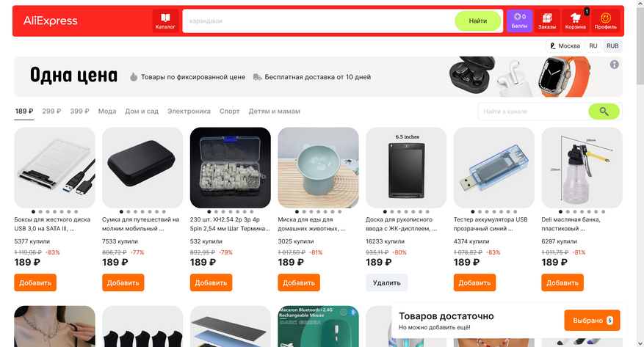
Task: Add the pet bowl with Добавить
Action: 299,282
